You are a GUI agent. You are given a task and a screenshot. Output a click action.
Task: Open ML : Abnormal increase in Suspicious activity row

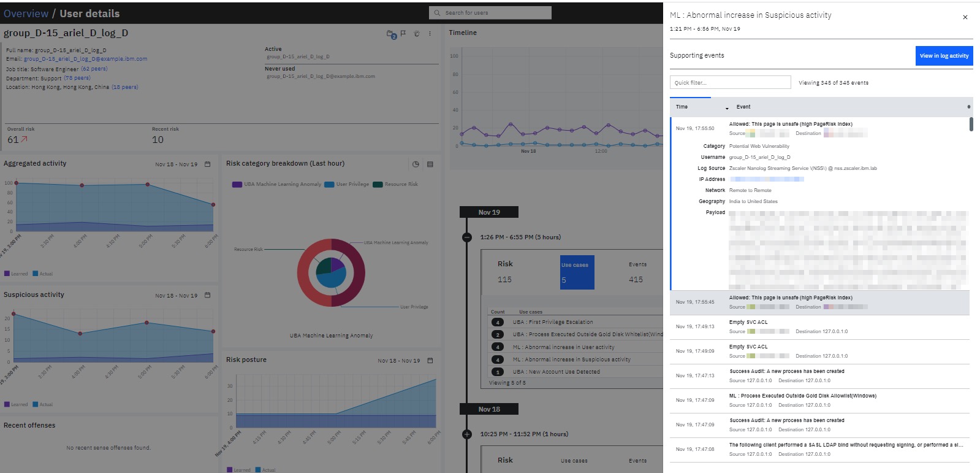[x=571, y=360]
